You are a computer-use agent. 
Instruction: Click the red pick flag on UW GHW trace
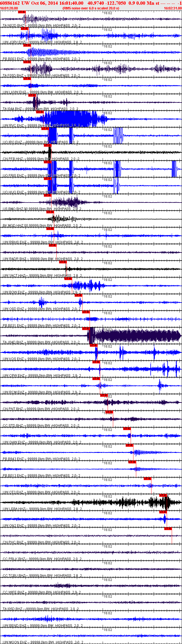[x=127, y=429]
